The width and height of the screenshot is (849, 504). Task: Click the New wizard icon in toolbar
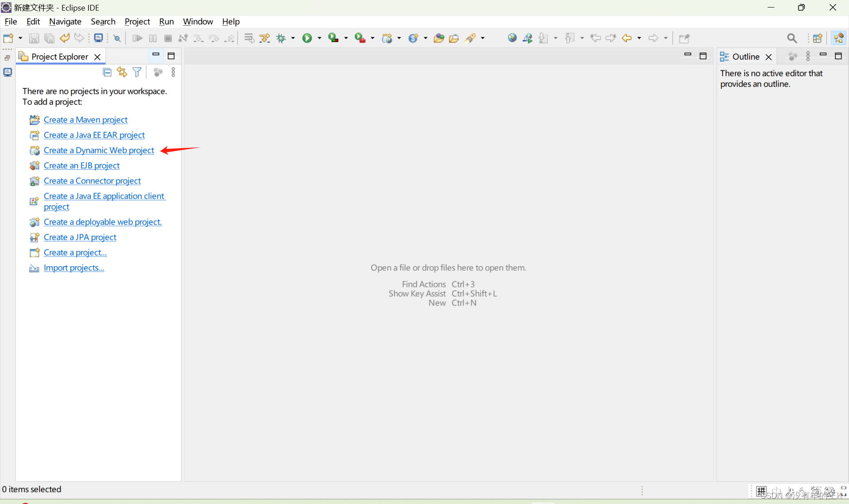[8, 38]
